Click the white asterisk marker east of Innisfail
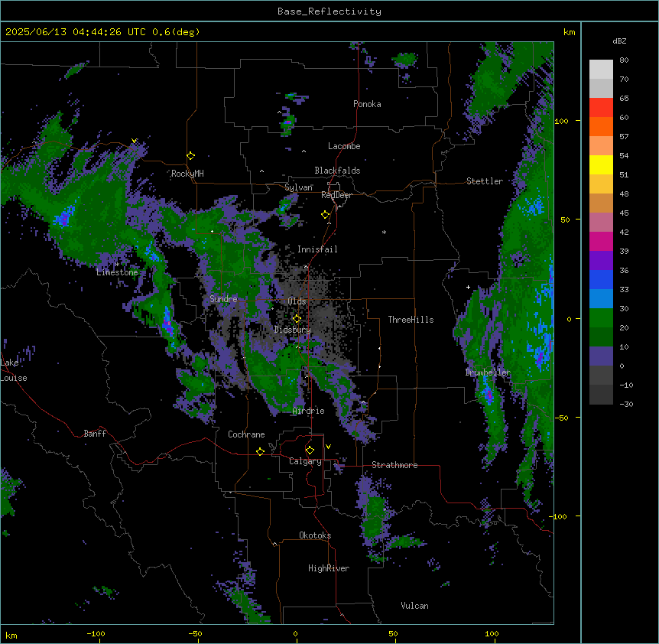The width and height of the screenshot is (659, 644). 384,232
